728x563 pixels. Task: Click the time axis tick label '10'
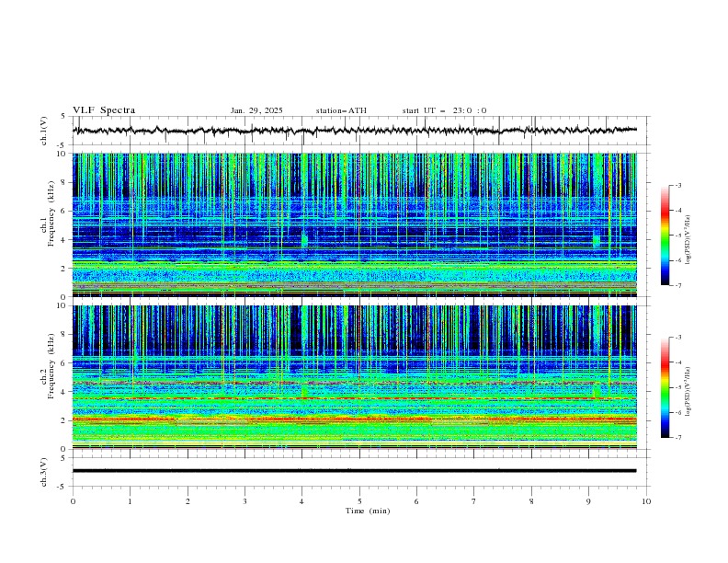[646, 501]
